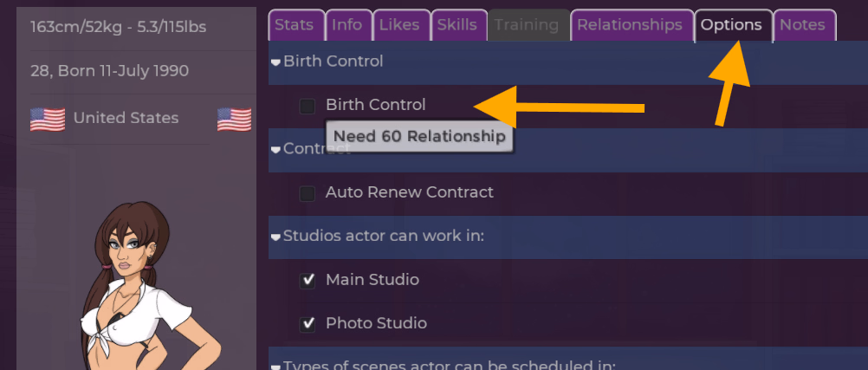Switch to the Stats tab
Viewport: 868px width, 370px height.
click(x=295, y=25)
